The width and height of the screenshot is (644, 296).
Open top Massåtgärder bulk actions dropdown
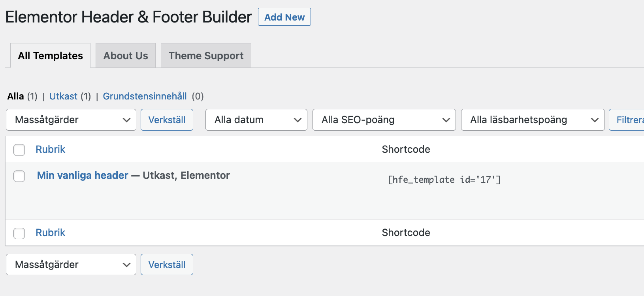point(71,120)
